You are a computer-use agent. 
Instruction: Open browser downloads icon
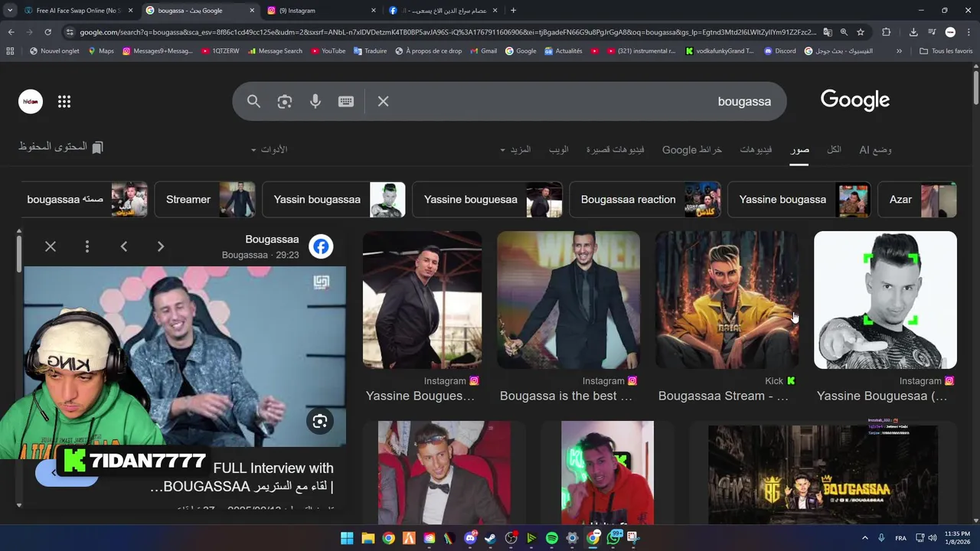pos(913,32)
